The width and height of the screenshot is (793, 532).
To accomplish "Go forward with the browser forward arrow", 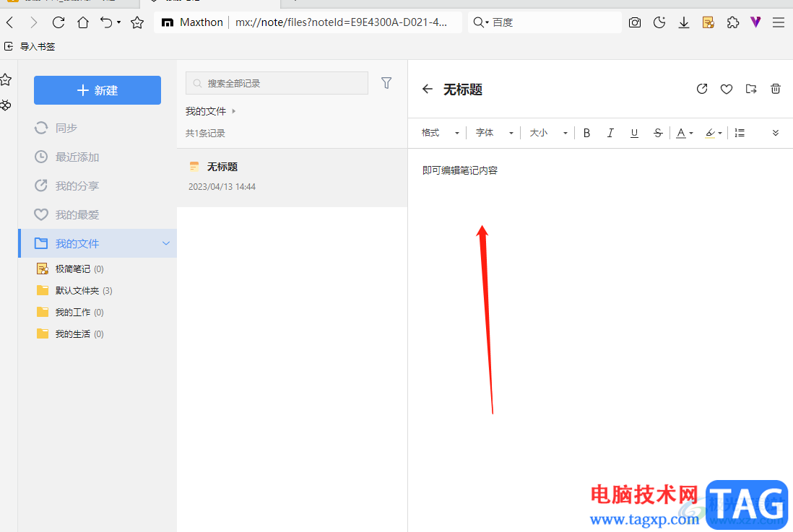I will pos(33,22).
